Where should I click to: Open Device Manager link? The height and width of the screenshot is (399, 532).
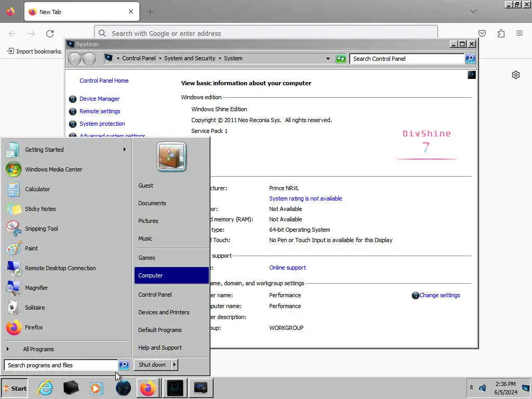pyautogui.click(x=99, y=99)
